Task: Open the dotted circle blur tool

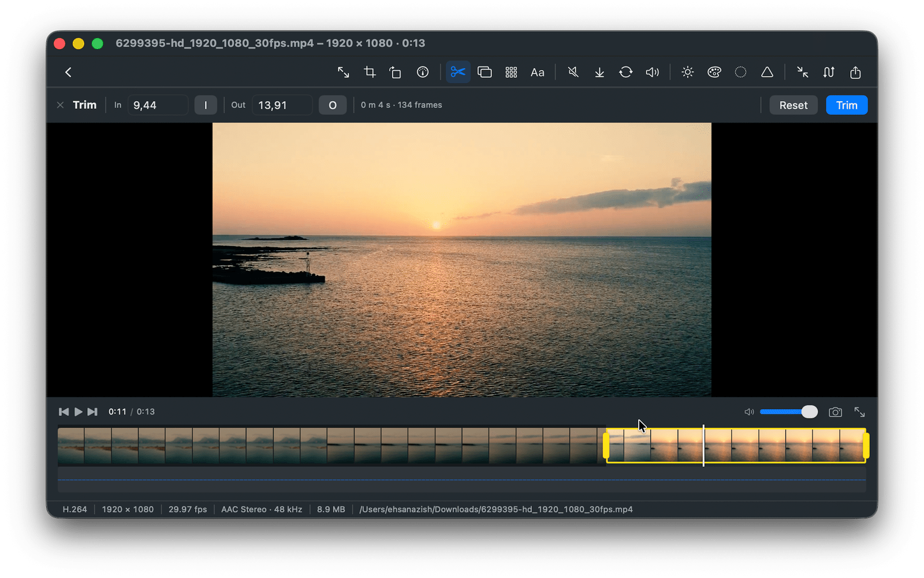Action: point(740,72)
